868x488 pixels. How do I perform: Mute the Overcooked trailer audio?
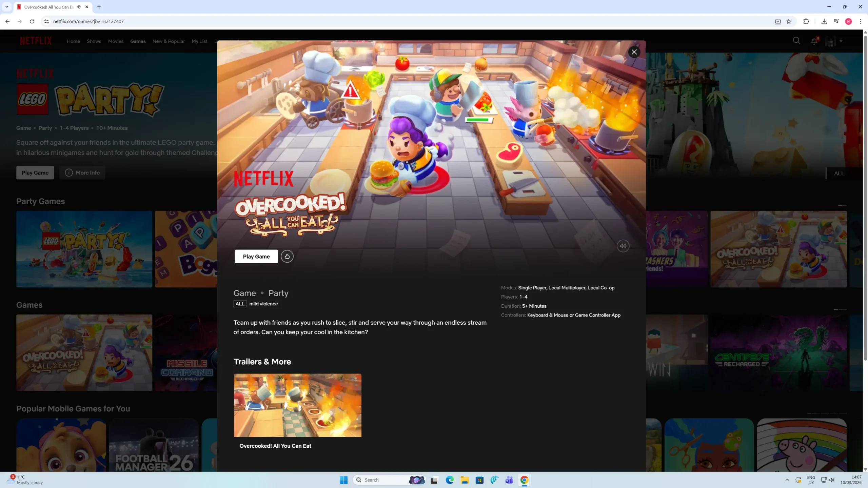click(x=623, y=246)
